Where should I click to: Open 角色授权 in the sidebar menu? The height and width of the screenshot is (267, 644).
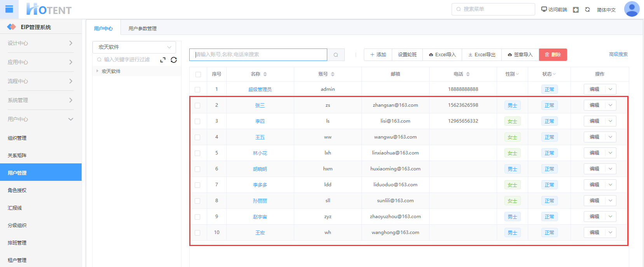tap(17, 191)
